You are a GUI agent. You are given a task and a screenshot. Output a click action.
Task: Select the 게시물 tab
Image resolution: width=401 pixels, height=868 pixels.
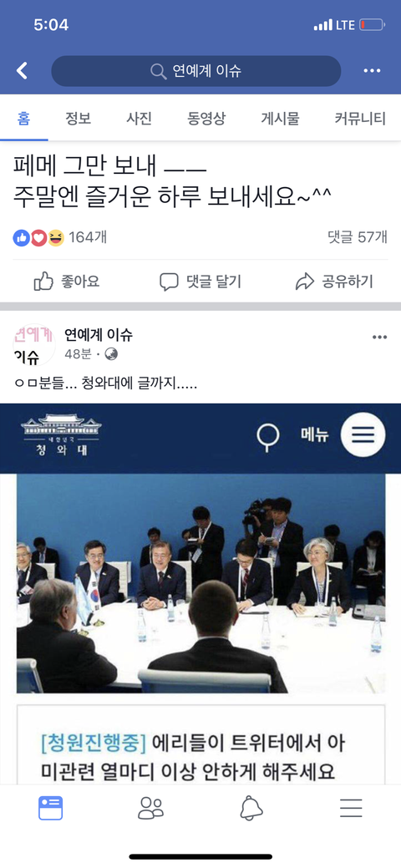click(280, 118)
